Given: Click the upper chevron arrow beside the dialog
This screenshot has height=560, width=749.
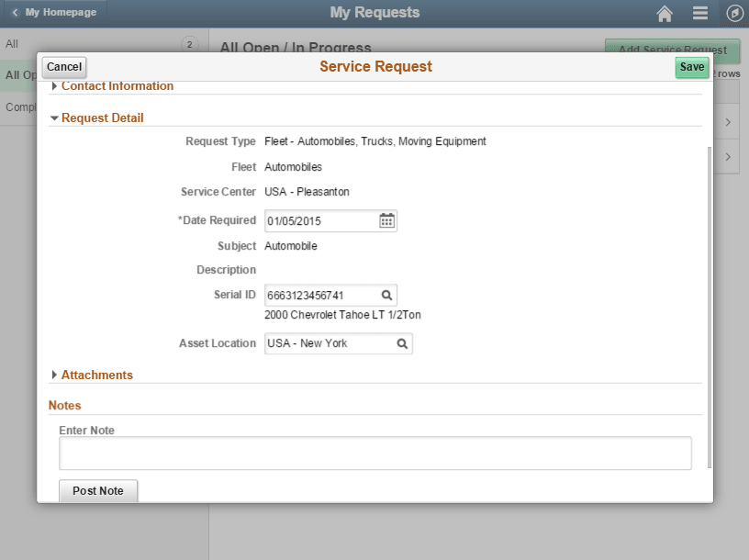Looking at the screenshot, I should (726, 120).
